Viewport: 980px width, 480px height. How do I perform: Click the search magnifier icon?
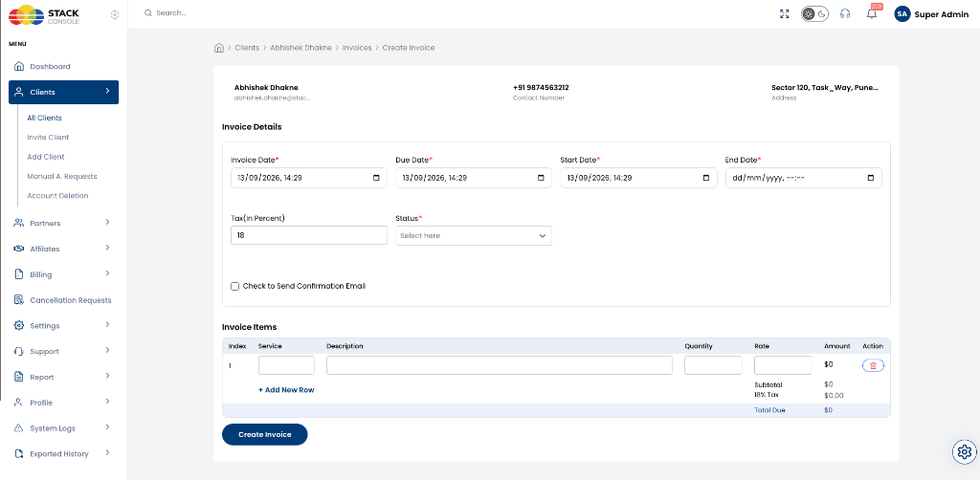(x=148, y=12)
